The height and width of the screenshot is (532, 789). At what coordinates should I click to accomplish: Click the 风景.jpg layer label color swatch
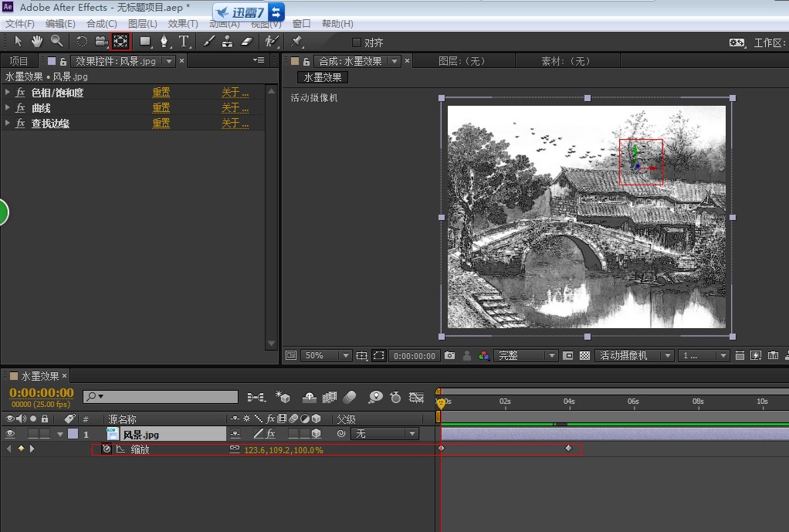coord(73,434)
